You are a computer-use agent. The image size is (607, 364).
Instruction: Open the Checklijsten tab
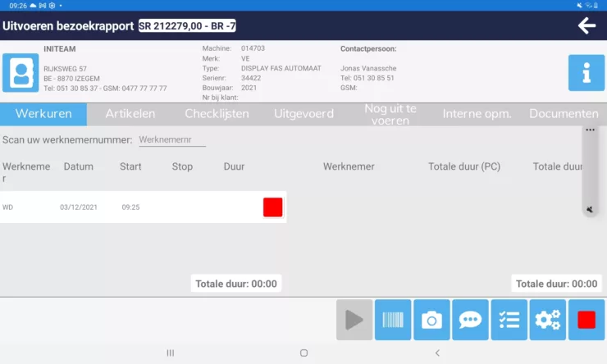217,114
